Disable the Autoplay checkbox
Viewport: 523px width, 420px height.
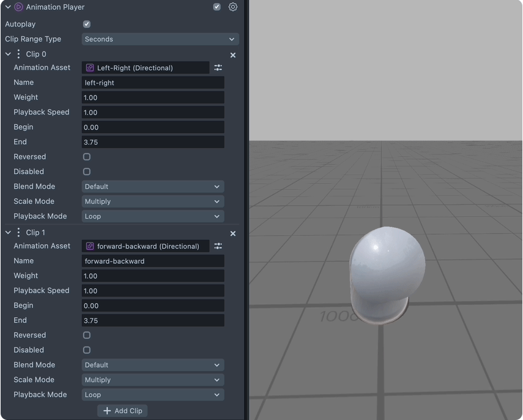click(x=87, y=24)
